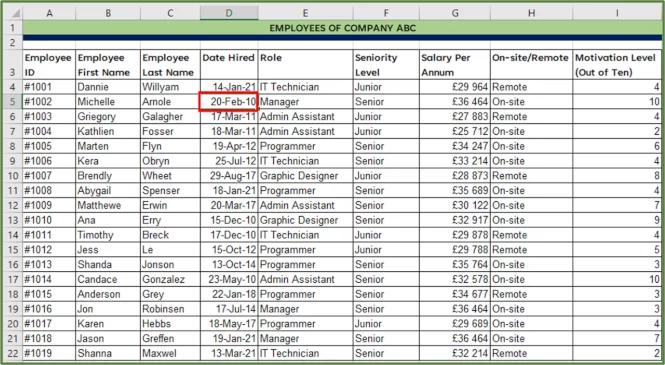Select first name cell Michelle
Viewport: 665px width, 365px height.
coord(108,102)
